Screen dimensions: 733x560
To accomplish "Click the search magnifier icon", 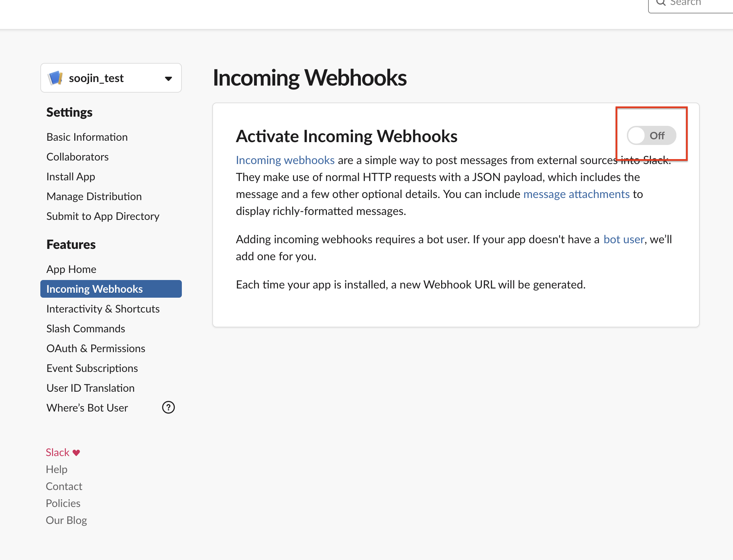I will coord(660,3).
